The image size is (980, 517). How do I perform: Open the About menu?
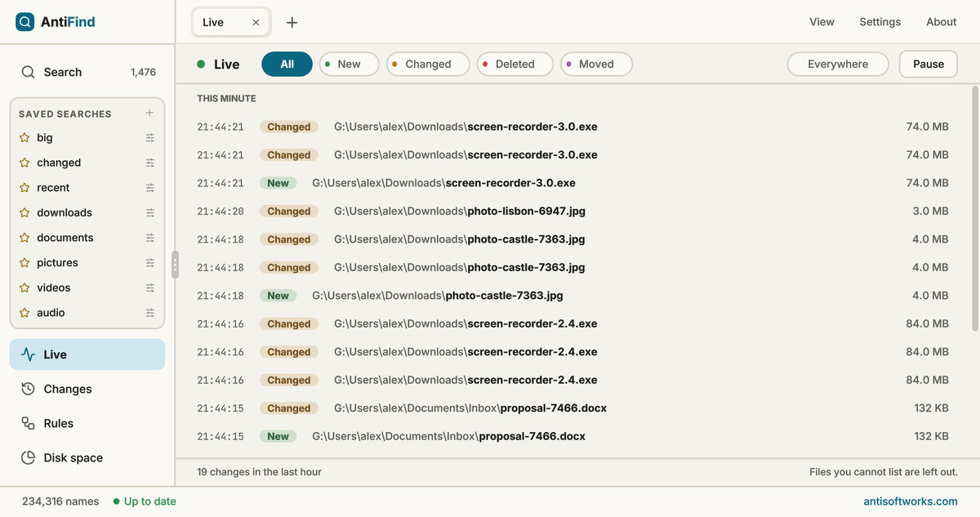[x=941, y=22]
